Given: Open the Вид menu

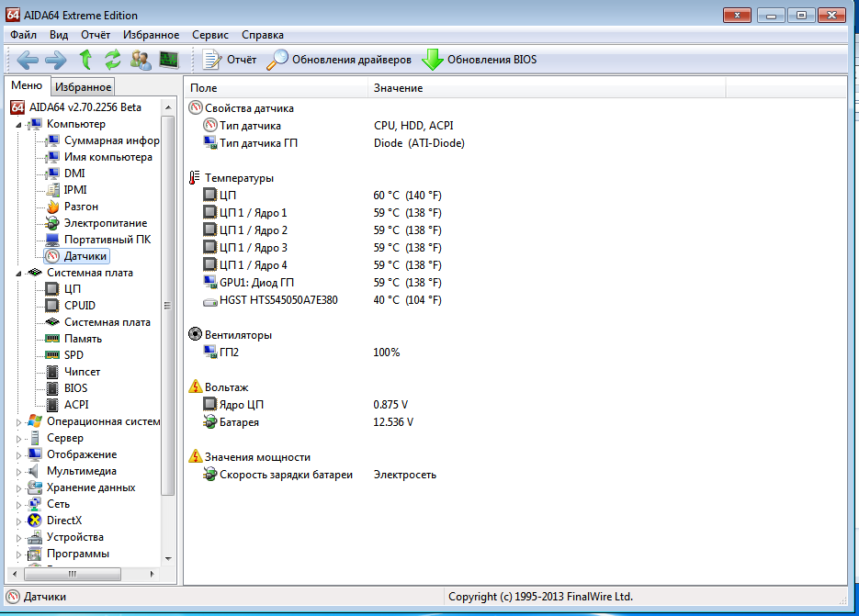Looking at the screenshot, I should pyautogui.click(x=59, y=35).
